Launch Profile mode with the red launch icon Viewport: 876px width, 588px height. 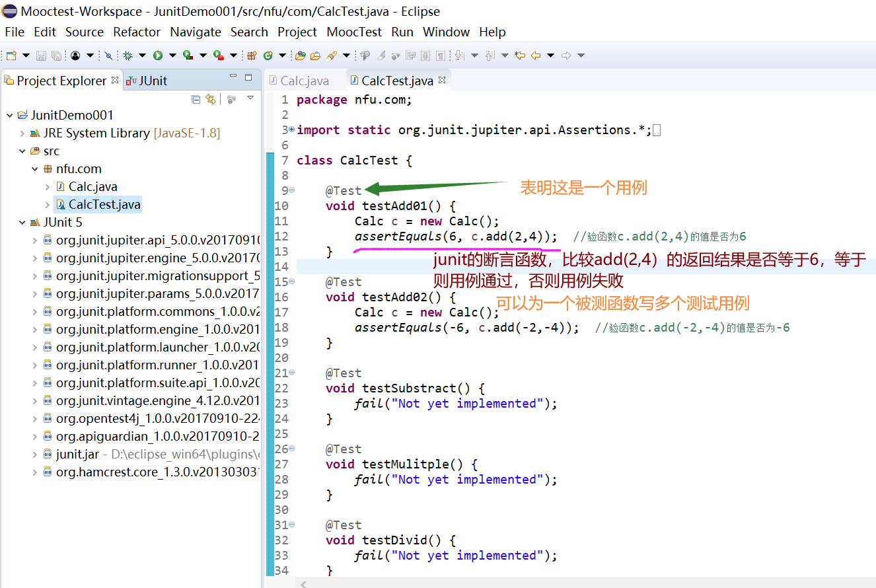click(218, 55)
